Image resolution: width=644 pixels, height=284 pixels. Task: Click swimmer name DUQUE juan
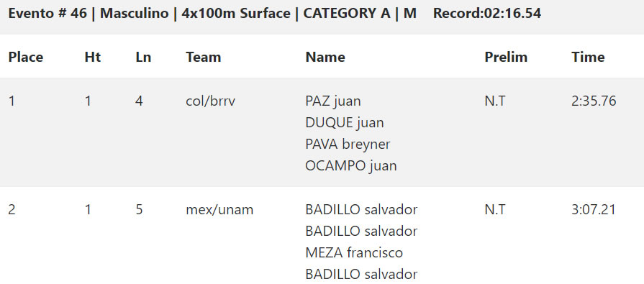coord(345,123)
